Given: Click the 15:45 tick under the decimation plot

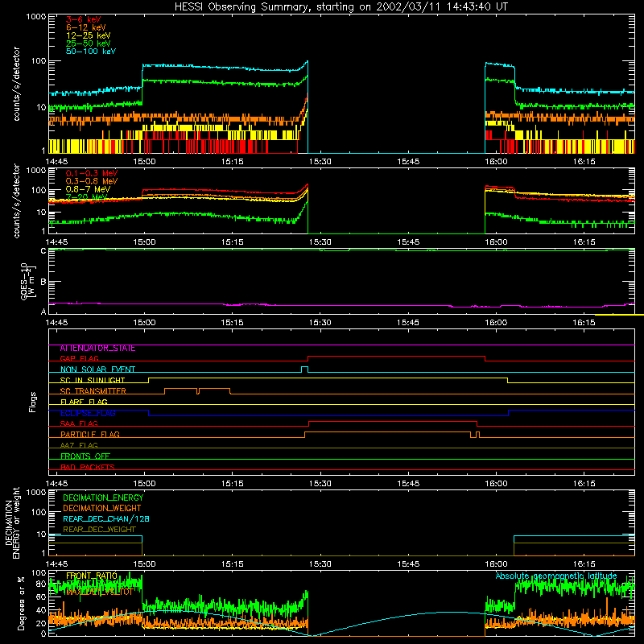Looking at the screenshot, I should pyautogui.click(x=408, y=564).
